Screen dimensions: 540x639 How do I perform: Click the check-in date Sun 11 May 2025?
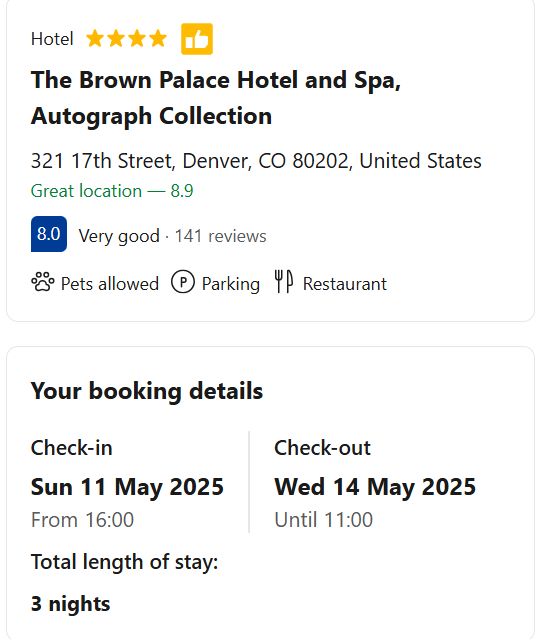click(127, 487)
